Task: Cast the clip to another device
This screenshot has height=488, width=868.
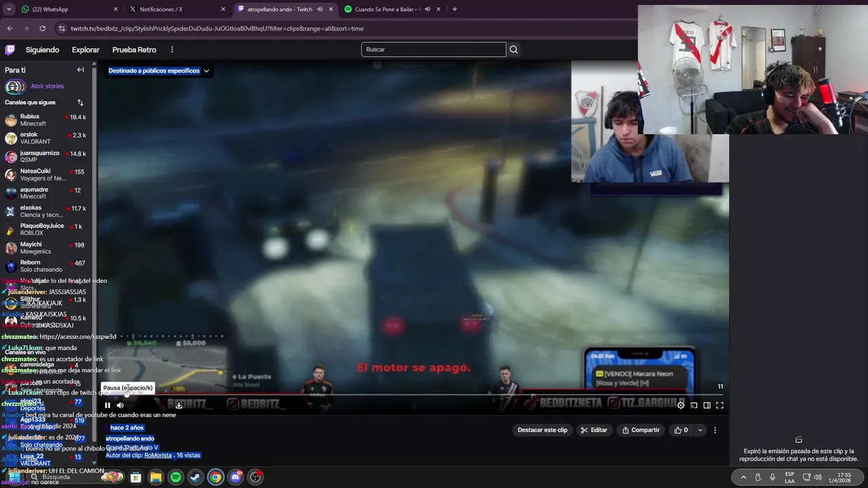Action: pos(694,405)
